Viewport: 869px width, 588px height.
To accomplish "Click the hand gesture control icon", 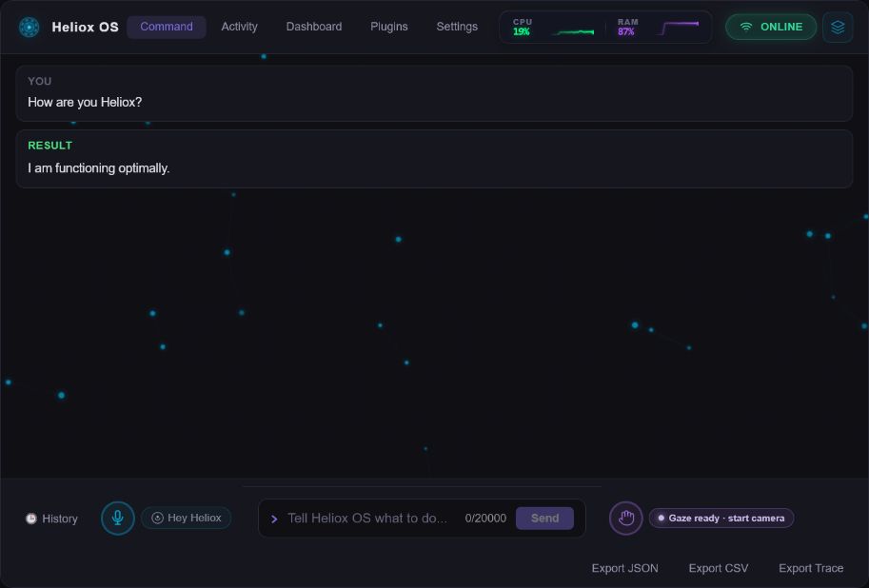I will click(x=625, y=519).
